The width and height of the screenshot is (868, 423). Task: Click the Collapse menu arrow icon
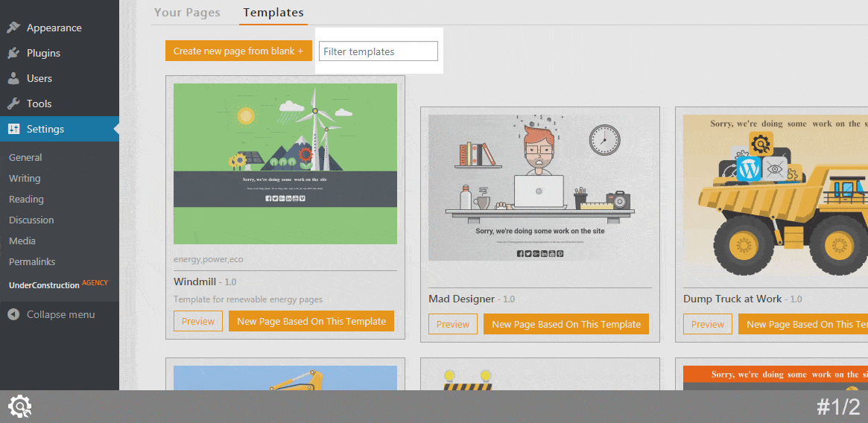pos(13,314)
